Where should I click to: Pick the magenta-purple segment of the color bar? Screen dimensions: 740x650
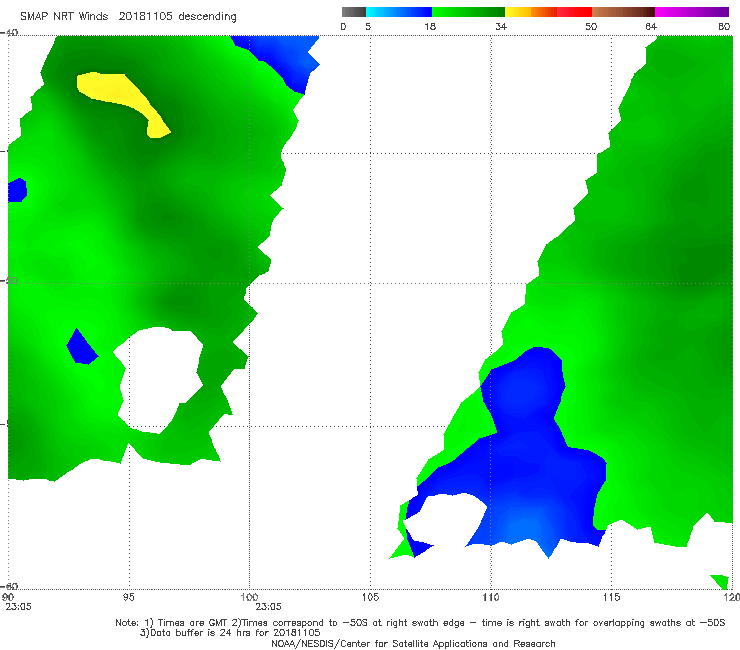(x=692, y=12)
